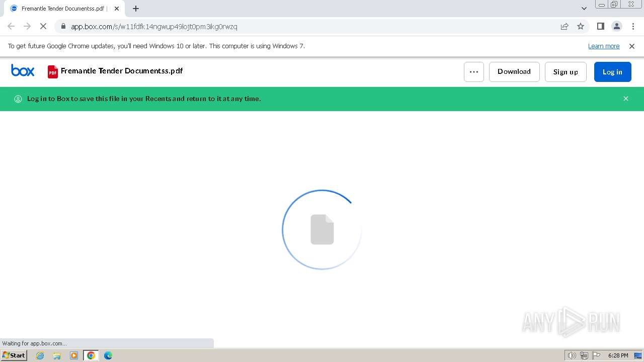
Task: Click the padlock site info icon
Action: point(63,27)
